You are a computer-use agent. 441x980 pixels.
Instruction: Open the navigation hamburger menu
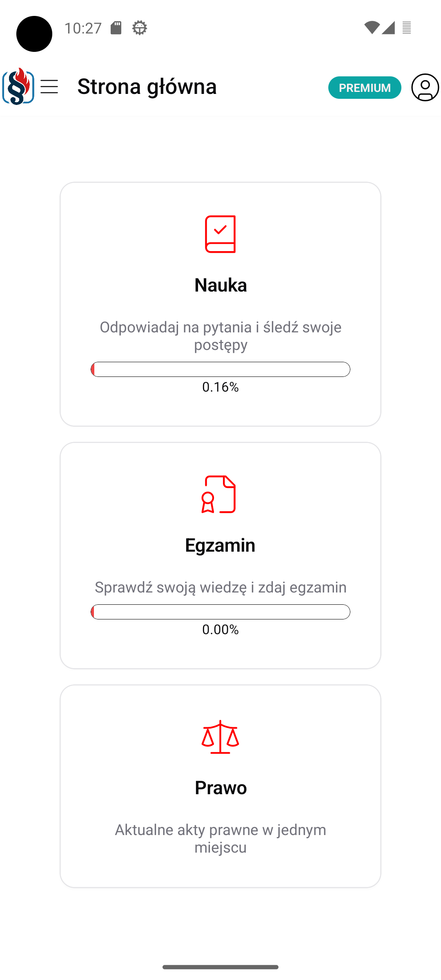(50, 87)
